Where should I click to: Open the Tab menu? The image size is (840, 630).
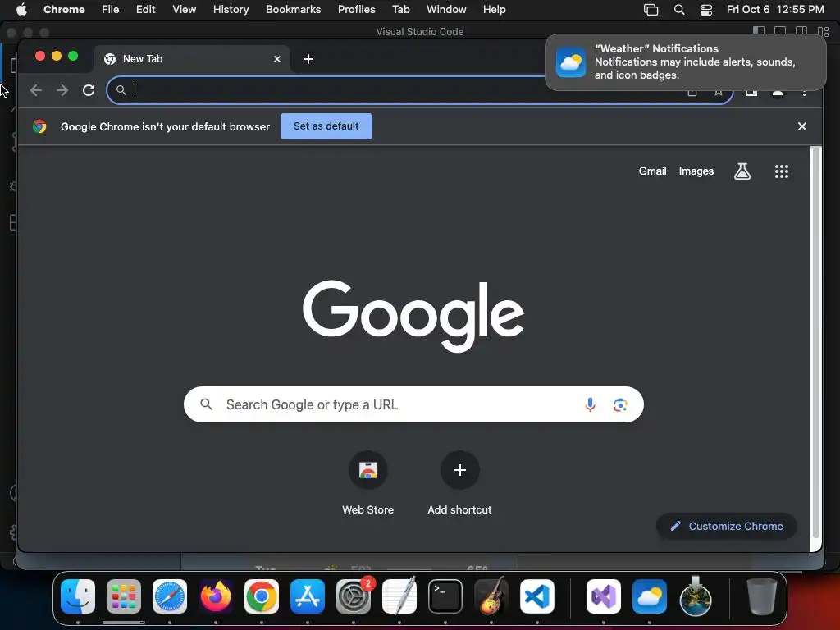tap(400, 10)
